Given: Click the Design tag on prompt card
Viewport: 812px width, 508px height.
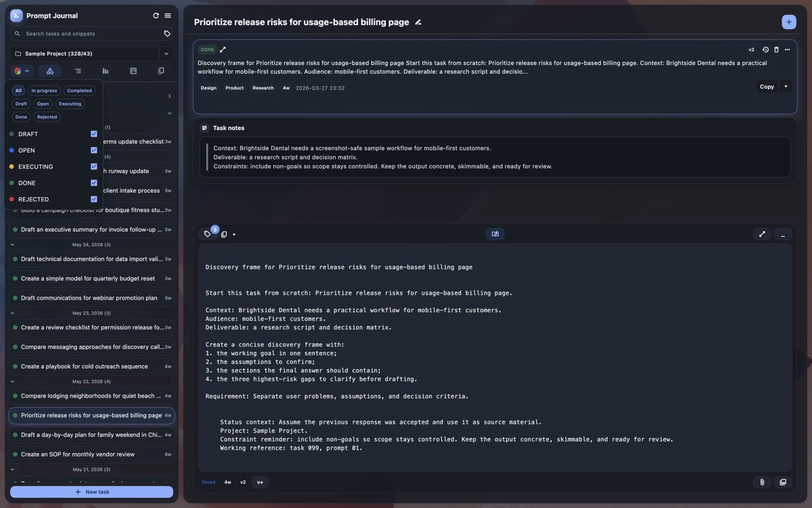Looking at the screenshot, I should coord(208,88).
